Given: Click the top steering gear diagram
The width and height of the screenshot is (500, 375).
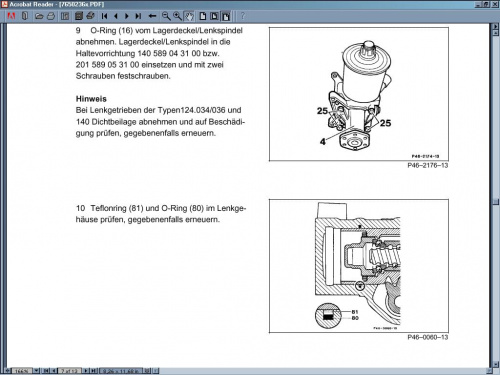Looking at the screenshot, I should click(x=359, y=94).
